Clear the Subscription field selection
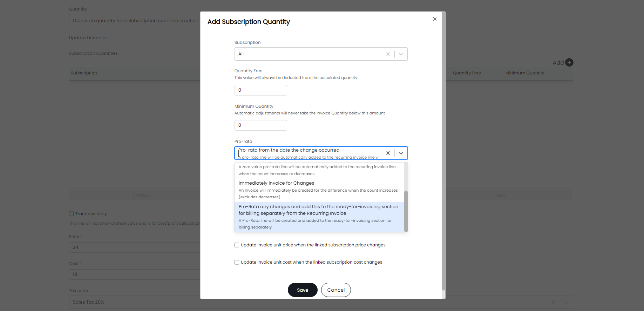Viewport: 644px width, 311px height. [388, 54]
